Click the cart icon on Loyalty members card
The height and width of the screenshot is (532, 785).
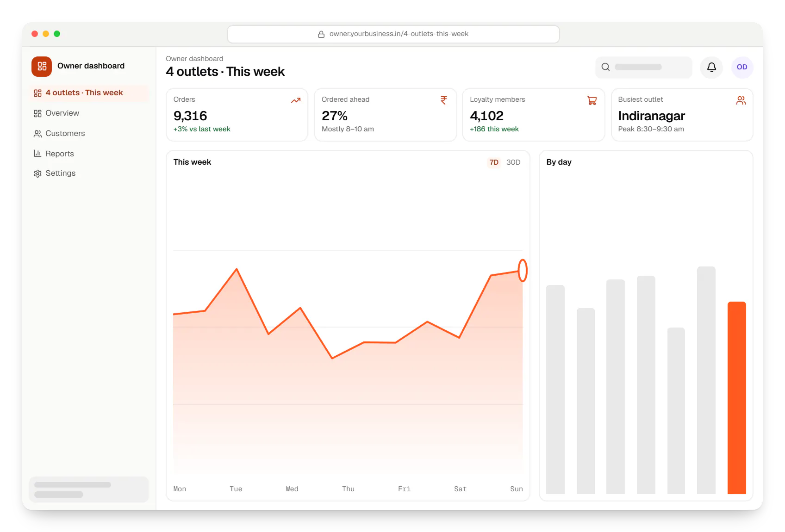coord(592,100)
